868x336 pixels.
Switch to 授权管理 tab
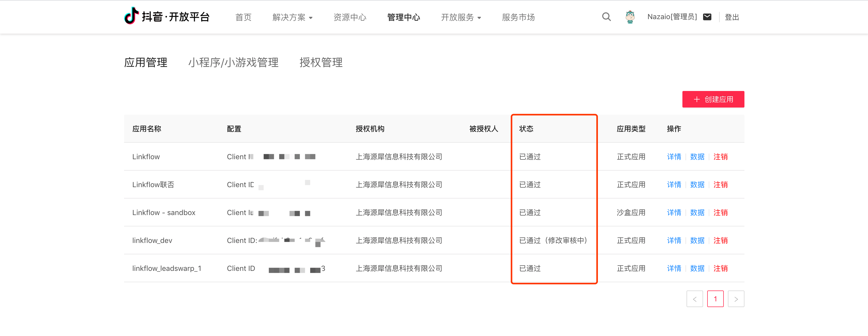tap(321, 62)
